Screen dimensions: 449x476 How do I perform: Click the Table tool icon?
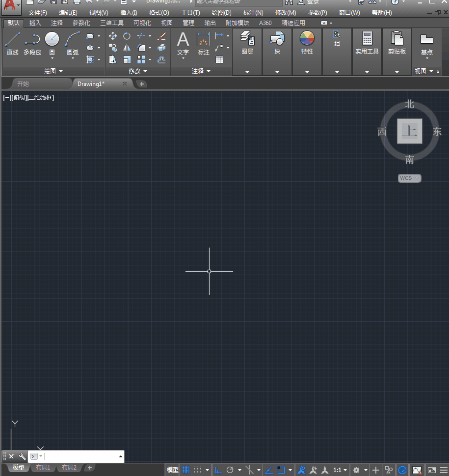click(219, 59)
